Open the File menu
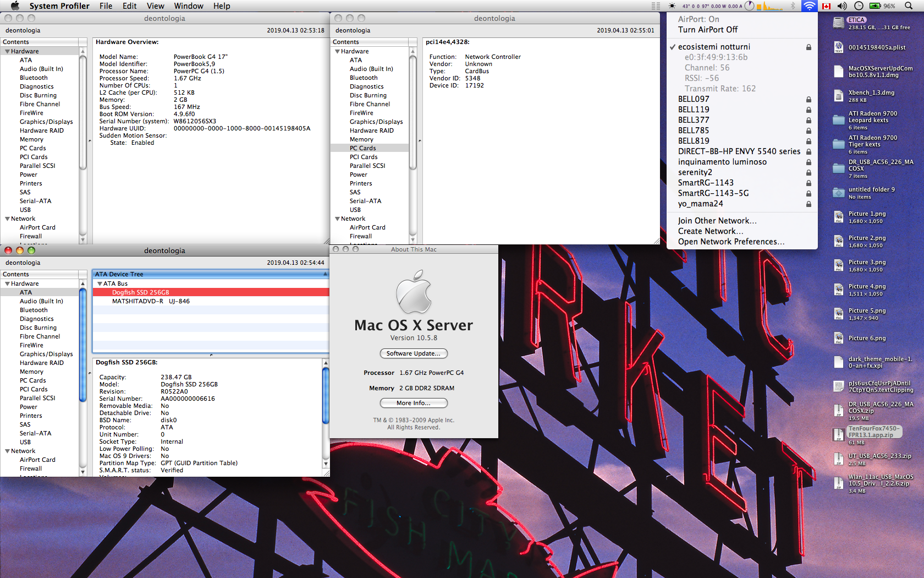Screen dimensions: 924x578 (106, 6)
